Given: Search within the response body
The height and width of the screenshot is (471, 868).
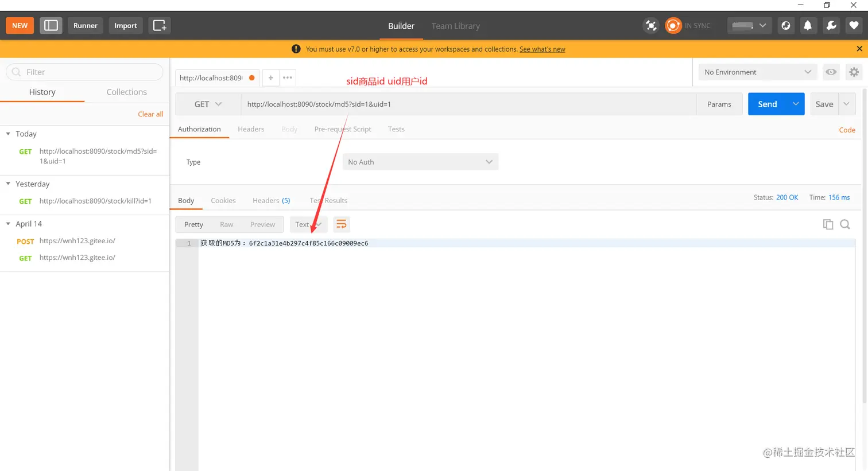Looking at the screenshot, I should [845, 224].
